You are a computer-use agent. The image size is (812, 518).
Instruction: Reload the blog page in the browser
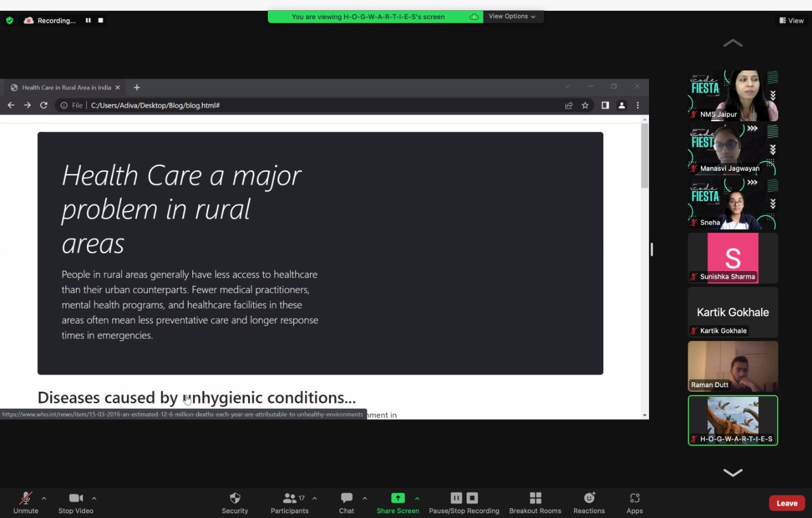point(43,105)
